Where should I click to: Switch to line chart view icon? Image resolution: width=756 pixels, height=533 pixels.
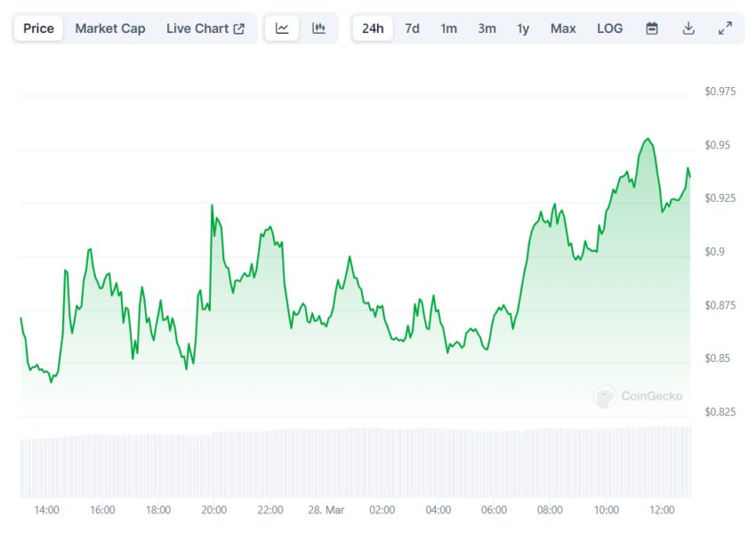(x=282, y=28)
